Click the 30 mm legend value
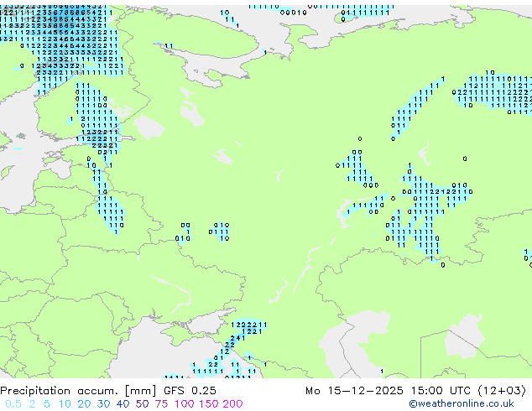The image size is (532, 411). (104, 404)
